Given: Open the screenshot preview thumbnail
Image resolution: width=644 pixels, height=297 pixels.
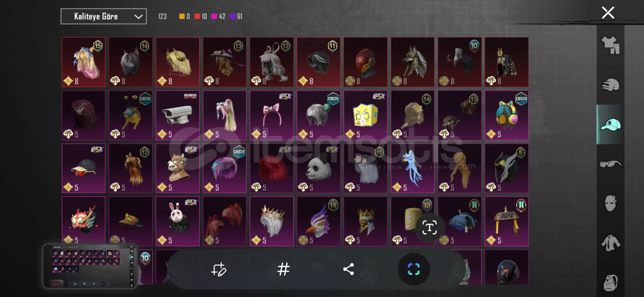Looking at the screenshot, I should (x=90, y=266).
